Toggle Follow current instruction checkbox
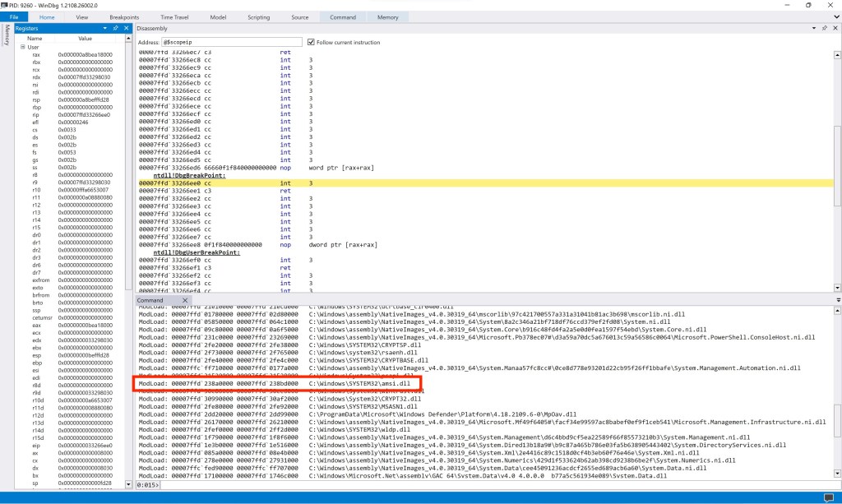Viewport: 842px width, 504px height. click(311, 42)
